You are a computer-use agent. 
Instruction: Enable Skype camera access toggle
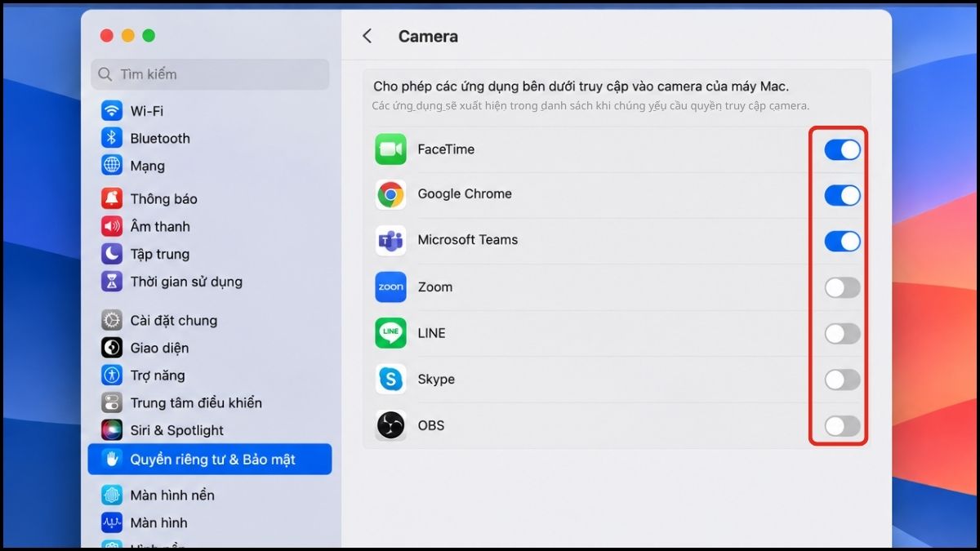pyautogui.click(x=842, y=379)
